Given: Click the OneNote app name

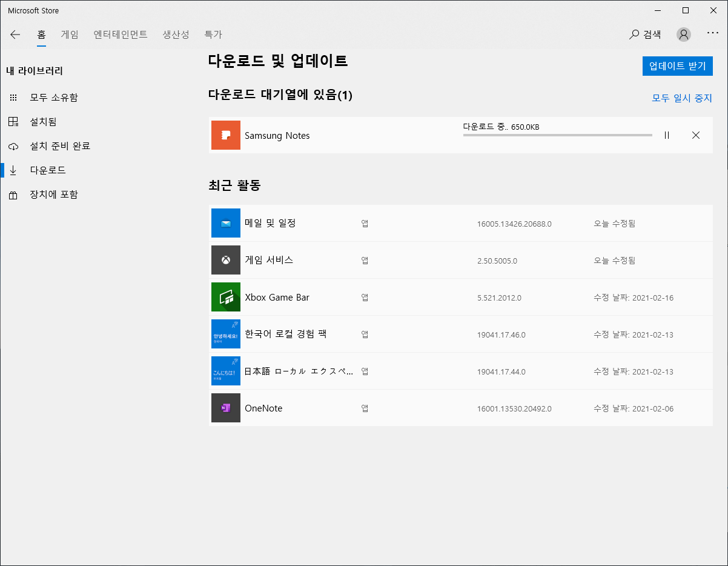Looking at the screenshot, I should point(263,408).
